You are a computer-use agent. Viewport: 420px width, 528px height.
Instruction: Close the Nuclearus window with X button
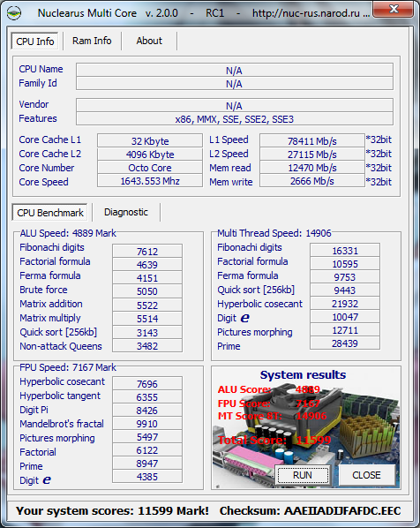coord(393,9)
